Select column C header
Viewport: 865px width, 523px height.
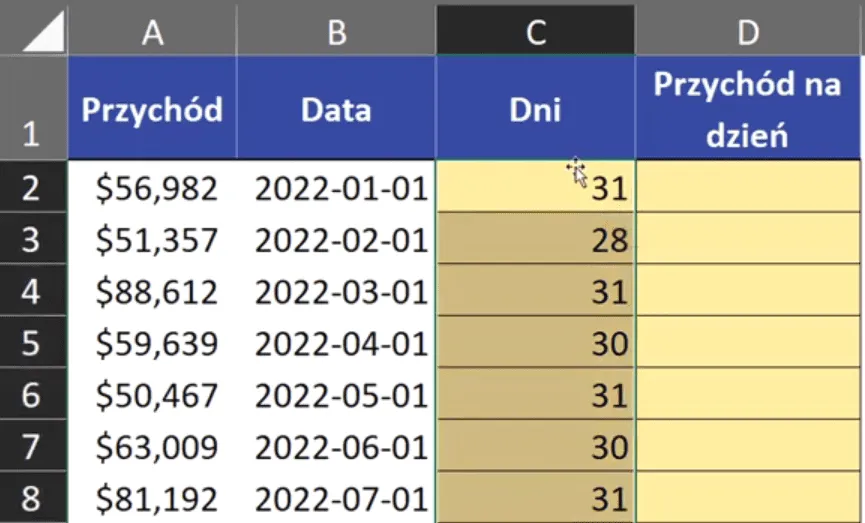[x=535, y=31]
